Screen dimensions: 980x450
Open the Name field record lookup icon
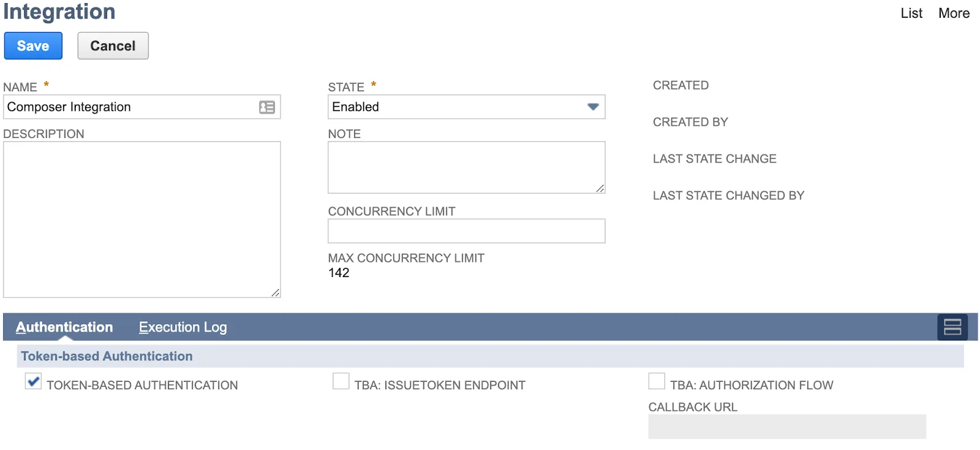click(x=266, y=107)
